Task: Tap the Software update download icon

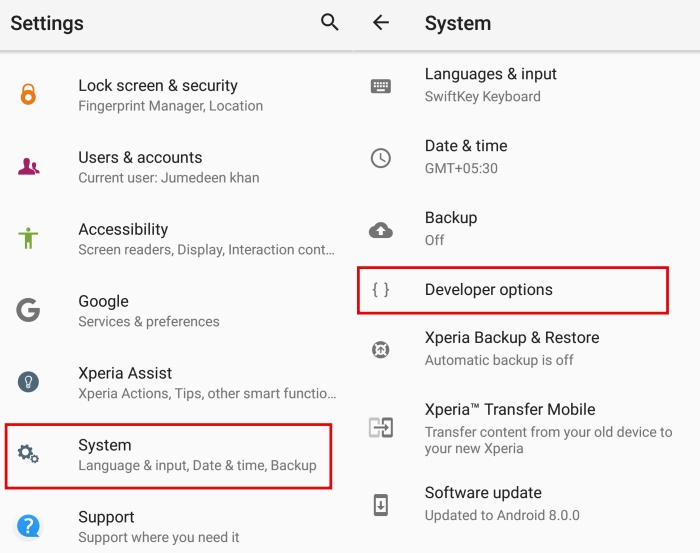Action: pyautogui.click(x=381, y=505)
